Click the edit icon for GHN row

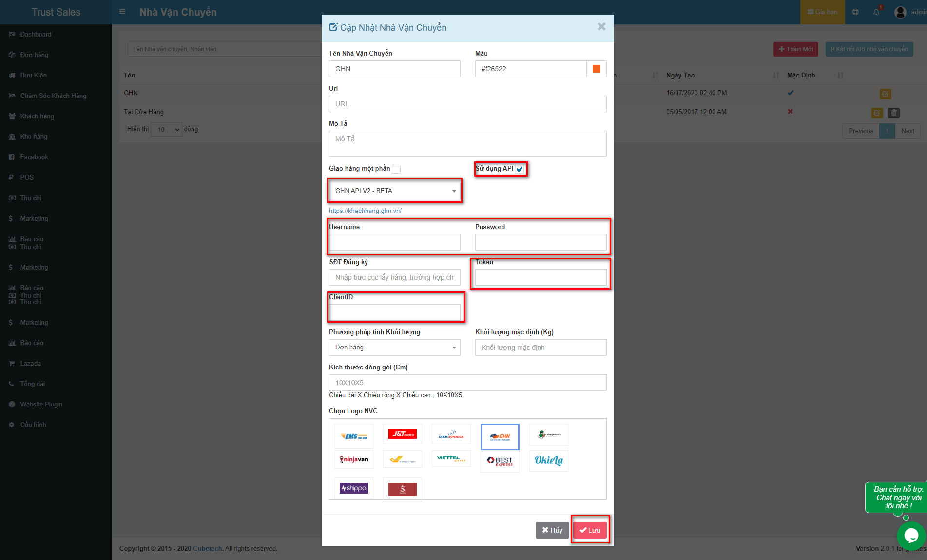tap(885, 94)
